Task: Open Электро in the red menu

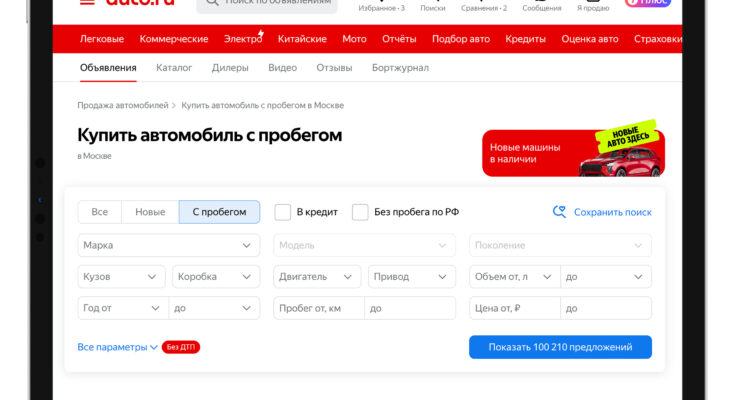Action: (x=243, y=39)
